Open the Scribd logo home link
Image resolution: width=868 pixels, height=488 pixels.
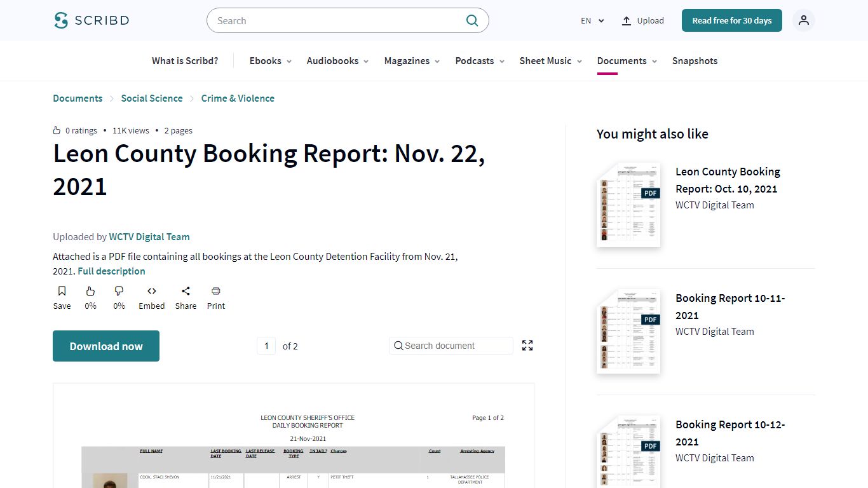tap(92, 20)
